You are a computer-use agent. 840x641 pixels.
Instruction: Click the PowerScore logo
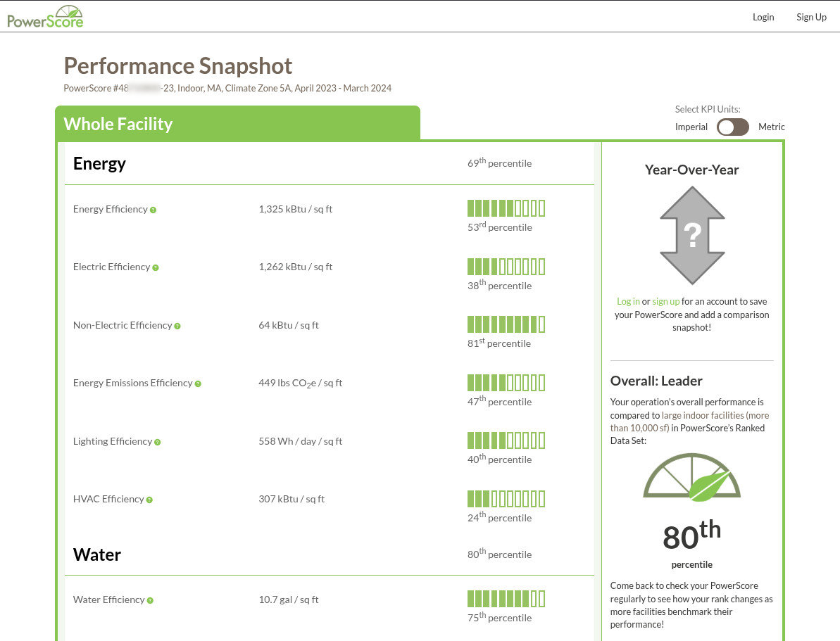(45, 17)
